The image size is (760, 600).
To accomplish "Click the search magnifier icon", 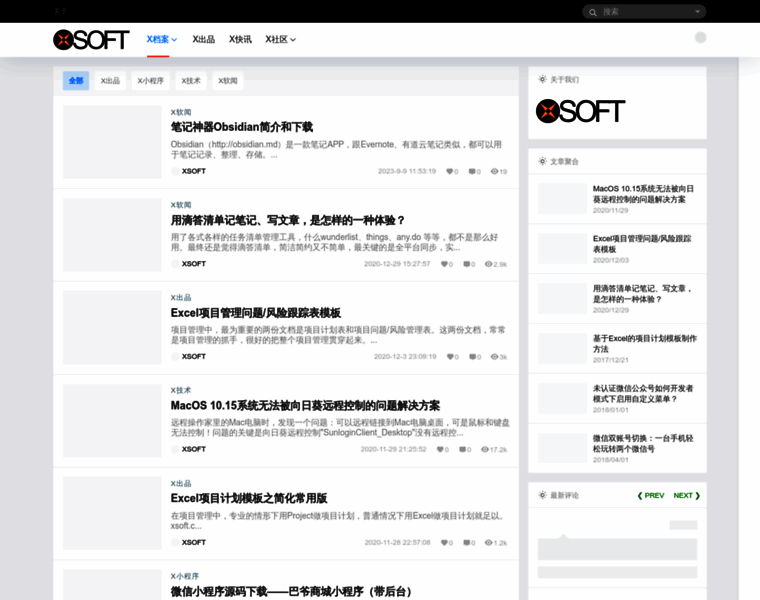I will (592, 12).
